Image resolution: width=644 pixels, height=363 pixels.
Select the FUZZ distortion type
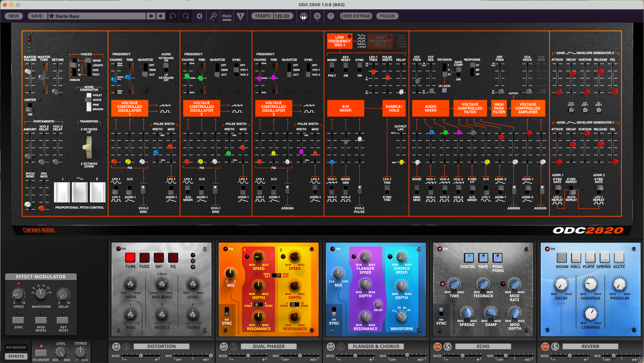coord(144,258)
